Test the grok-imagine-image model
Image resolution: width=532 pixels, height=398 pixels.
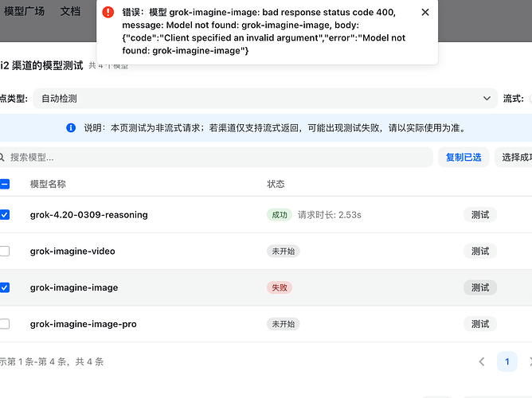480,287
